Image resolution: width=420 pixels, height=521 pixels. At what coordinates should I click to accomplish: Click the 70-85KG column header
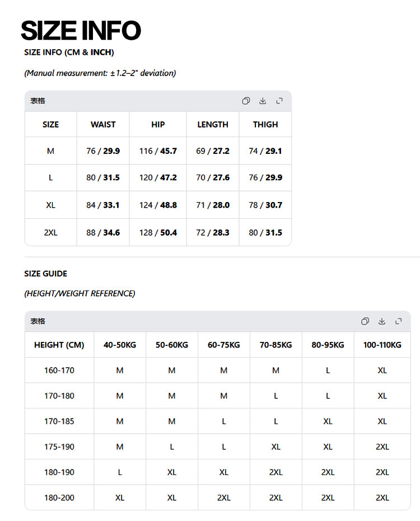276,345
